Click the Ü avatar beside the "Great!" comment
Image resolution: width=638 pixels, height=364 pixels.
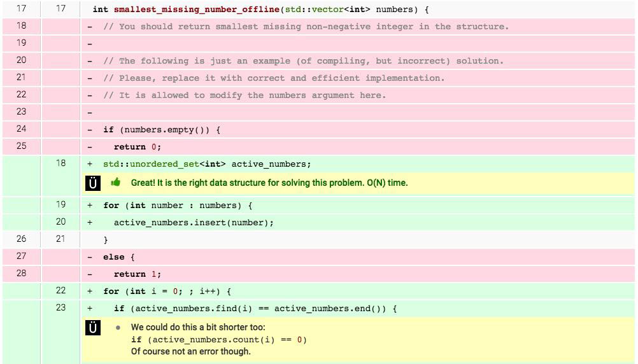[x=93, y=183]
